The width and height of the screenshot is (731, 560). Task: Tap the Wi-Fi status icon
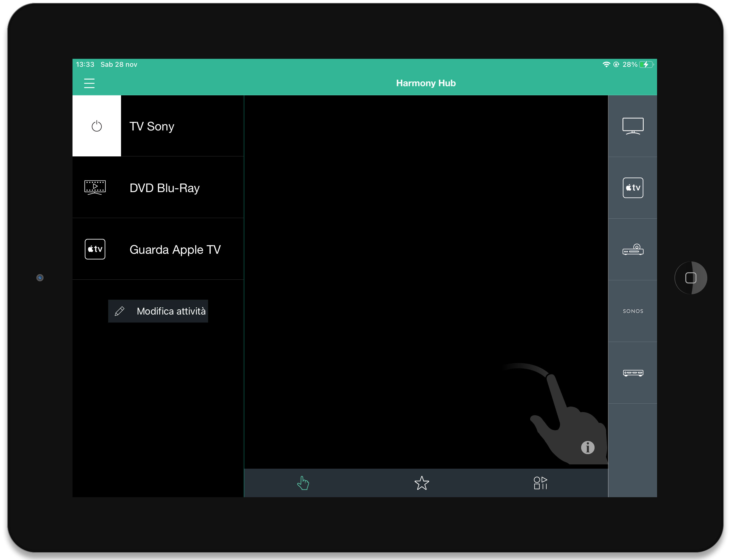pos(606,64)
